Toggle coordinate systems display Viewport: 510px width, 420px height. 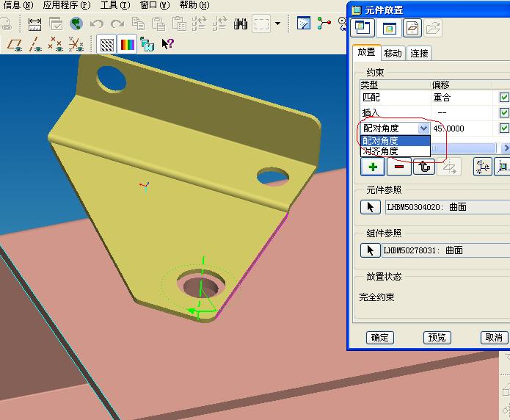(x=76, y=45)
